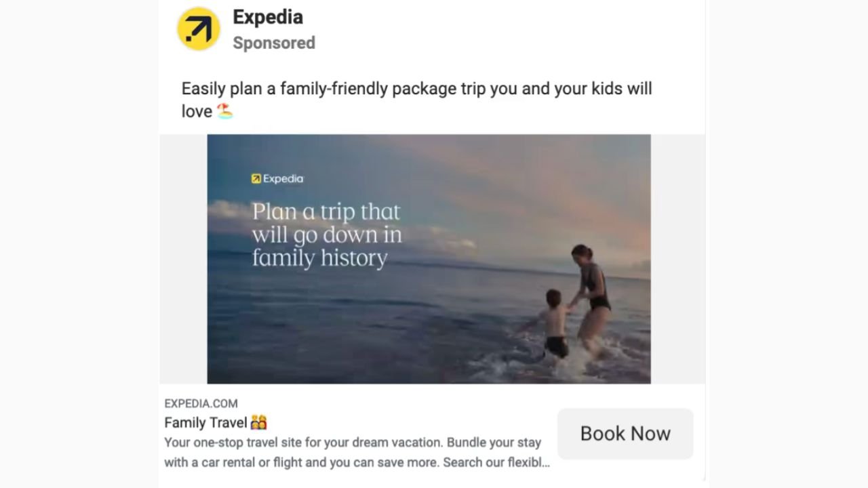Viewport: 868px width, 488px height.
Task: Click the Family Travel headline
Action: [205, 423]
